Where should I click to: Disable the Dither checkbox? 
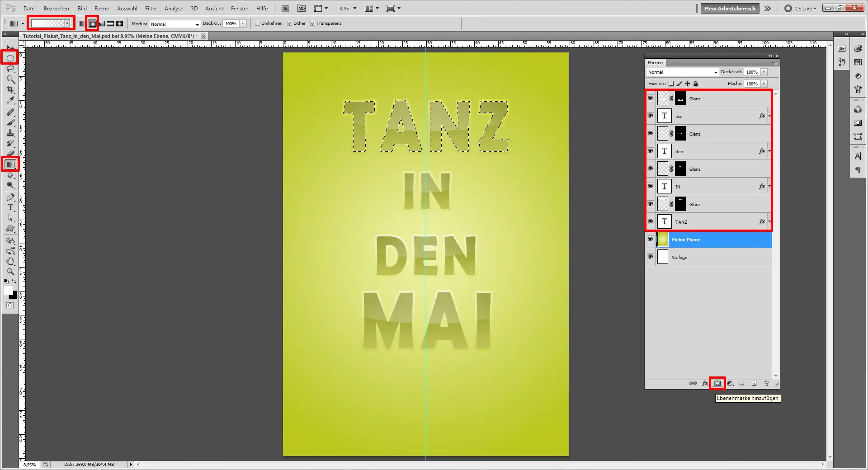[x=290, y=23]
